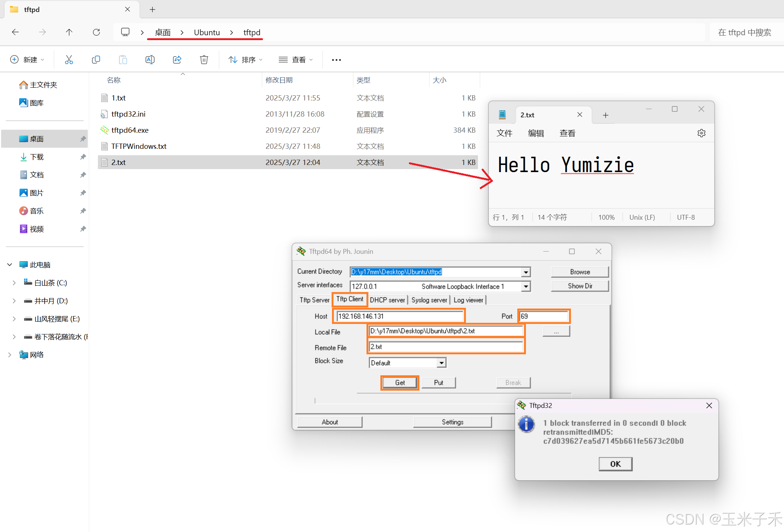
Task: Click the Cut scissors icon in the toolbar
Action: 69,60
